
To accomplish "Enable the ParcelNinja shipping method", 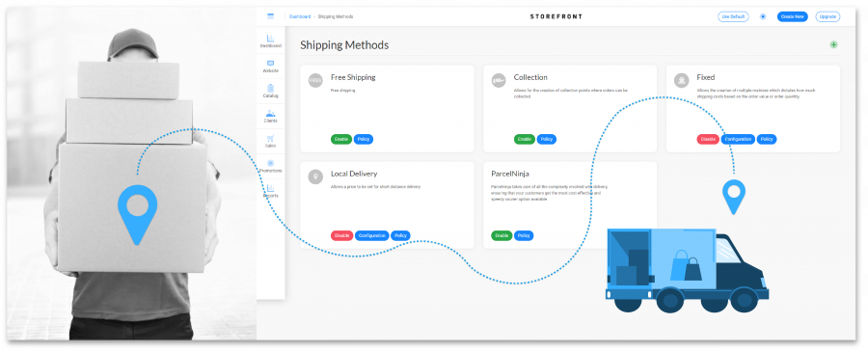I will click(502, 236).
